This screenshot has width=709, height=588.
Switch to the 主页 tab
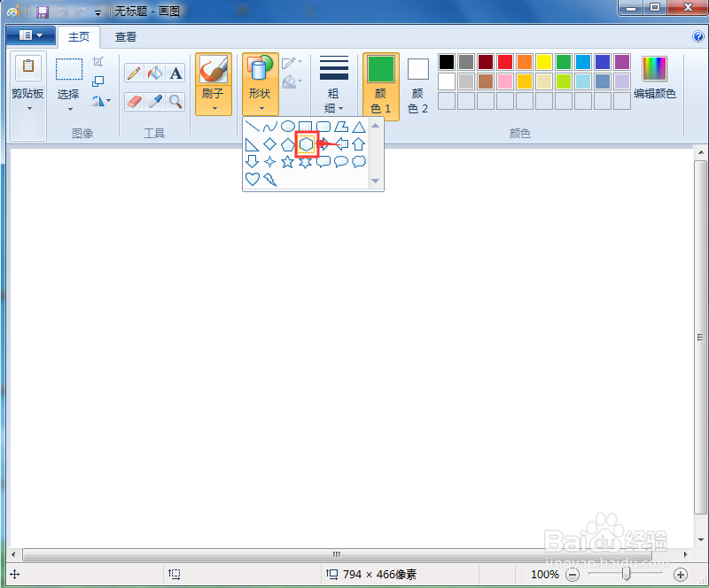[79, 36]
